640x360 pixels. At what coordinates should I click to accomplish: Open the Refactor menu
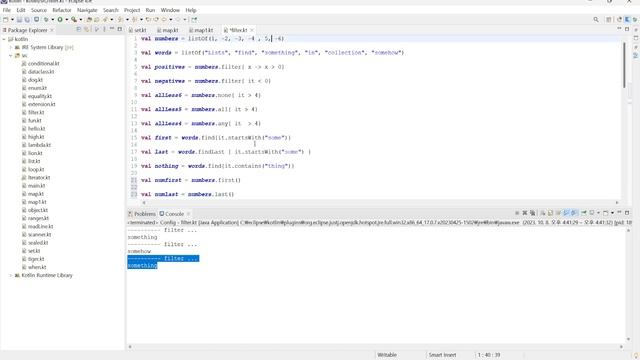click(62, 10)
